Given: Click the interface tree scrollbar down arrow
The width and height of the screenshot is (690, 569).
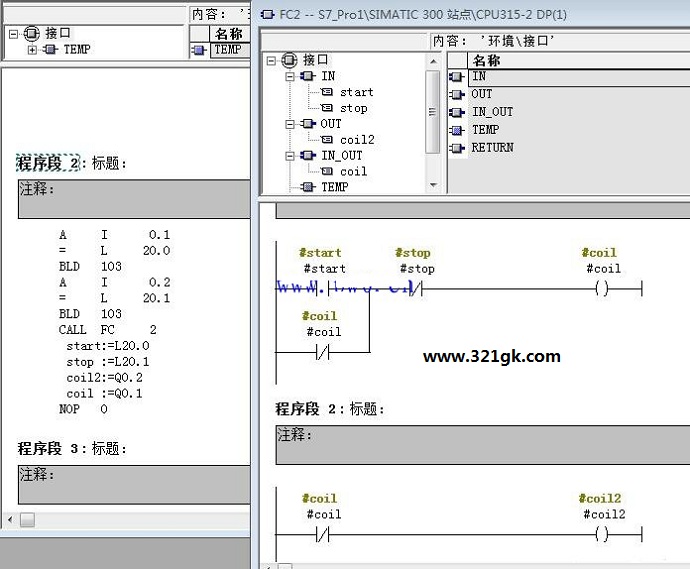Looking at the screenshot, I should click(433, 185).
